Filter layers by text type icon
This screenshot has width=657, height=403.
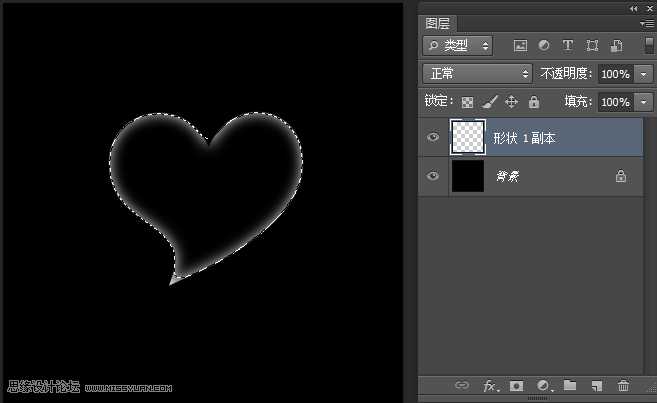[568, 46]
